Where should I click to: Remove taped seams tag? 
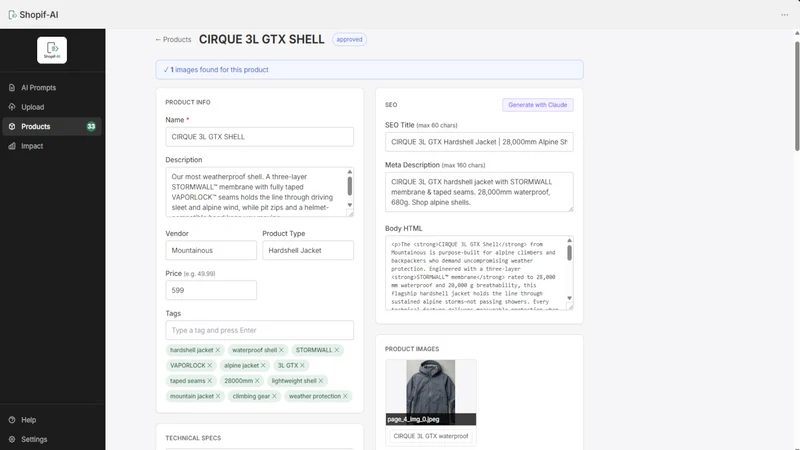tap(210, 381)
